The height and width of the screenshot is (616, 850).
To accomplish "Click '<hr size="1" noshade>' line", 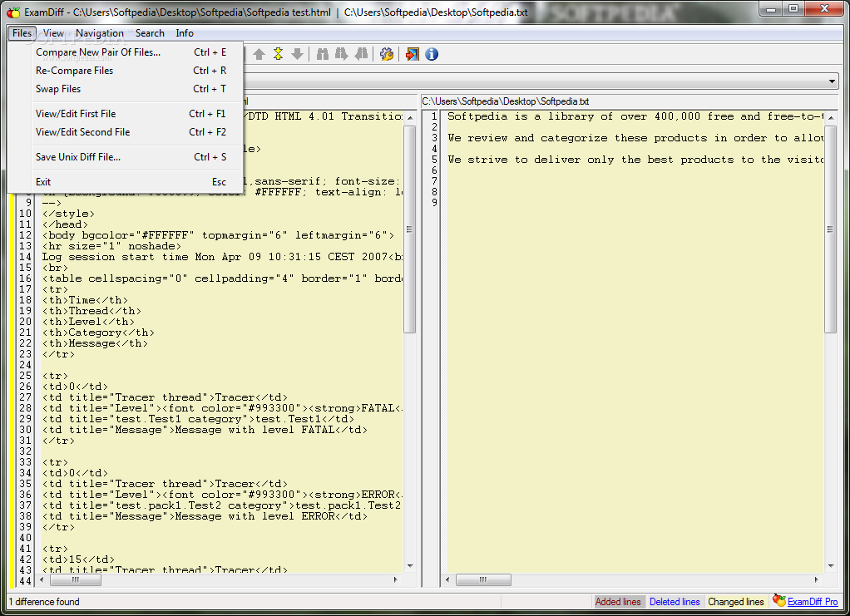I will pos(111,246).
